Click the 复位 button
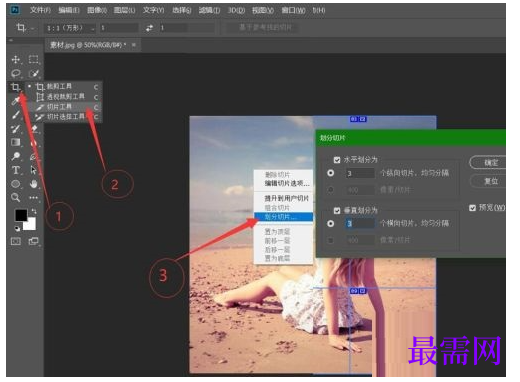Viewport: 520px width, 382px height. click(x=489, y=181)
